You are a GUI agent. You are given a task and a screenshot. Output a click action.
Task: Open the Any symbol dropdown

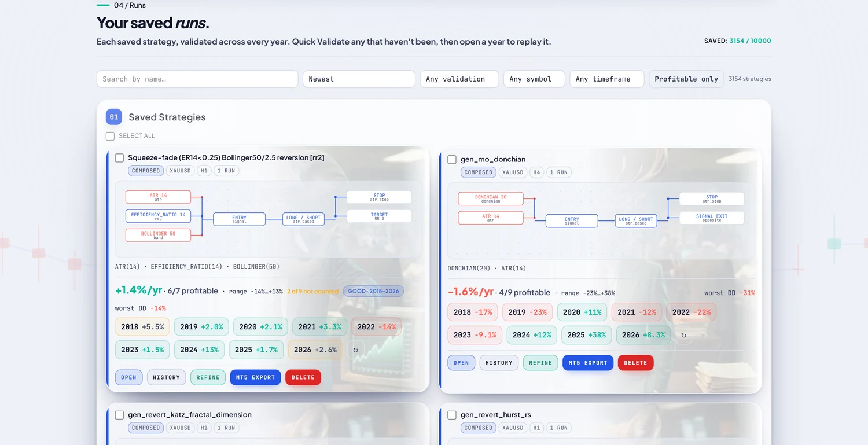click(534, 79)
